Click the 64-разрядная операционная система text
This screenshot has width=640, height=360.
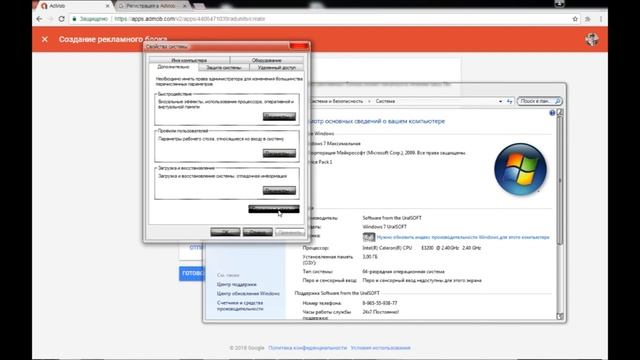coord(403,271)
